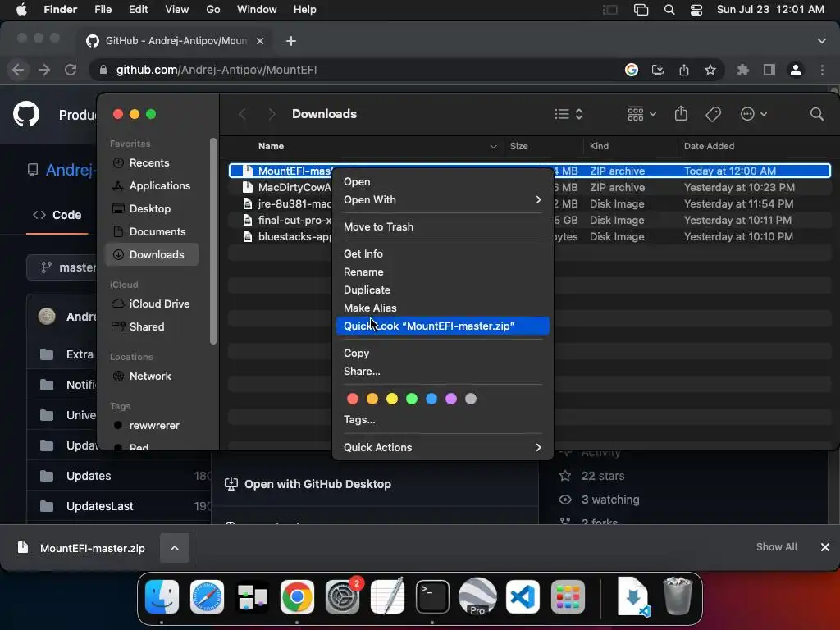The image size is (840, 630).
Task: Open the Trash in the Dock
Action: tap(678, 596)
